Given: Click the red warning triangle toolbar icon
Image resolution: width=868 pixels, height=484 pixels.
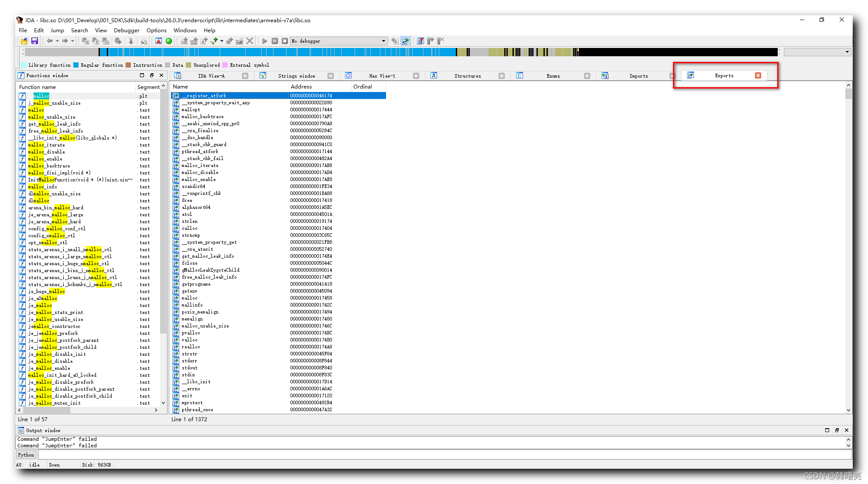Looking at the screenshot, I should [x=158, y=41].
